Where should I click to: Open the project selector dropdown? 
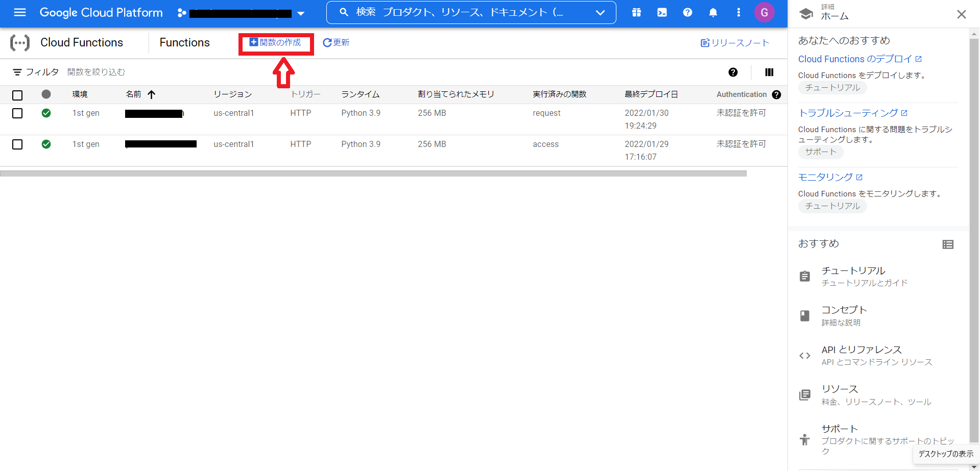241,13
